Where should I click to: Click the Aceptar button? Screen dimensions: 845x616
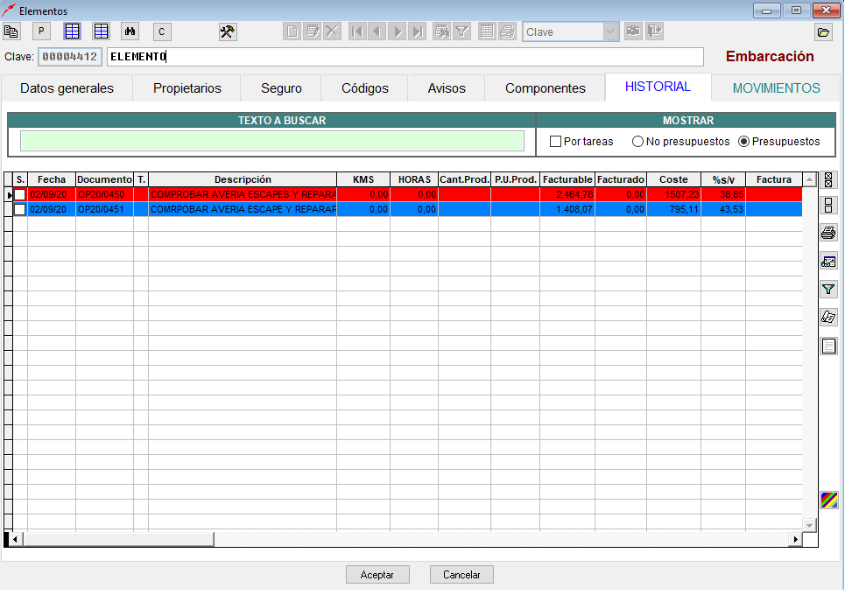[377, 575]
